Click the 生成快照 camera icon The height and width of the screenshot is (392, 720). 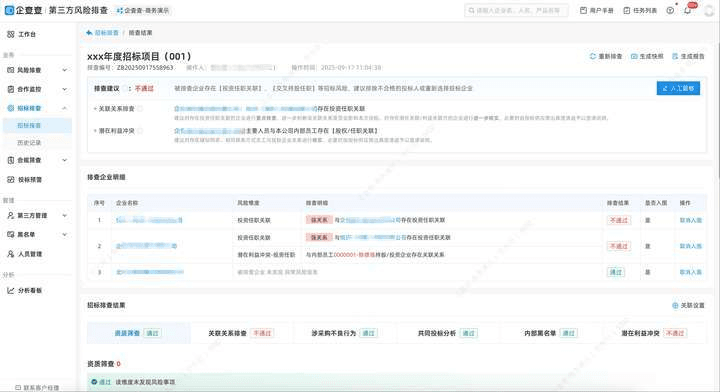click(x=634, y=56)
